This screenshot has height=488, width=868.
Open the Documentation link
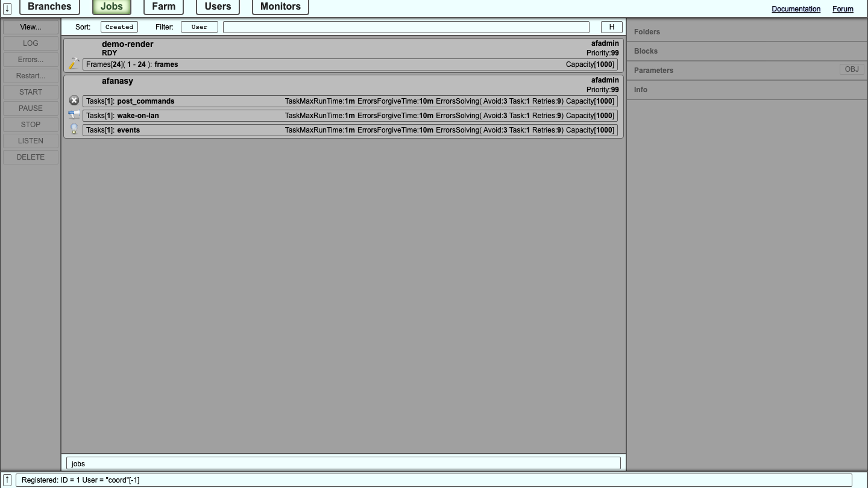click(x=796, y=9)
